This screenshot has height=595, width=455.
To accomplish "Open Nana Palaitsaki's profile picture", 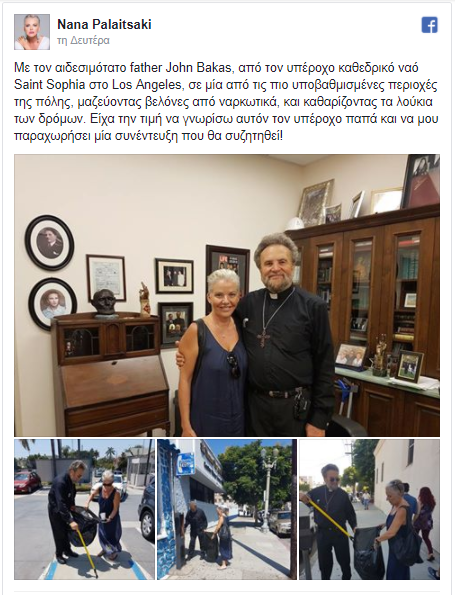I will tap(32, 32).
